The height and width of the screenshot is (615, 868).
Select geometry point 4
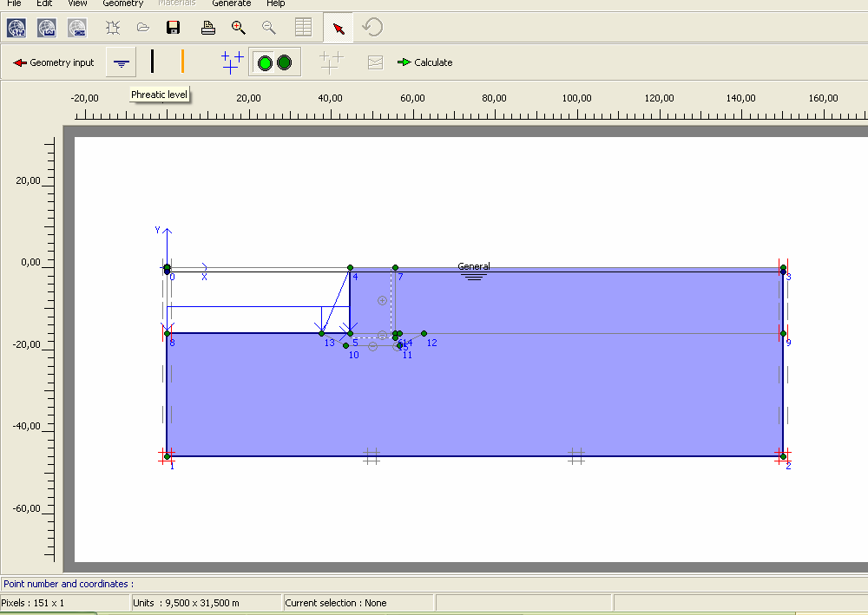tap(350, 268)
